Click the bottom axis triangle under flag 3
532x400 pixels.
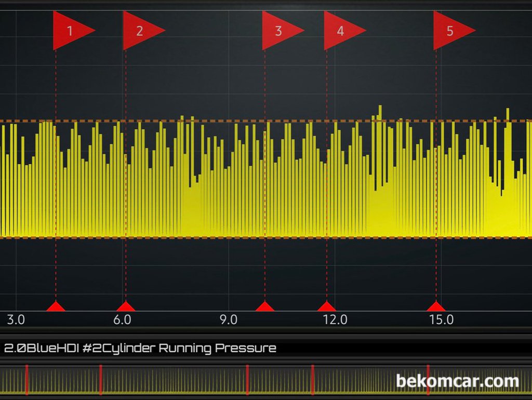point(264,306)
